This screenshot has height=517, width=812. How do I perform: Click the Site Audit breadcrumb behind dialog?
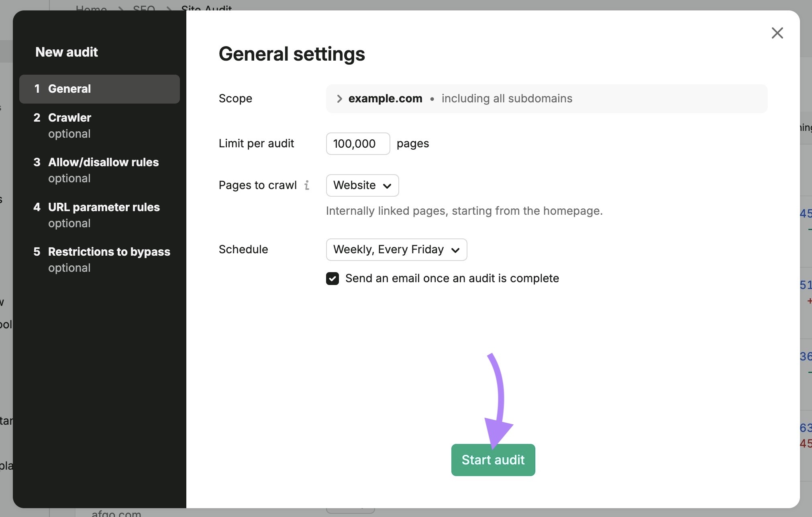[206, 7]
